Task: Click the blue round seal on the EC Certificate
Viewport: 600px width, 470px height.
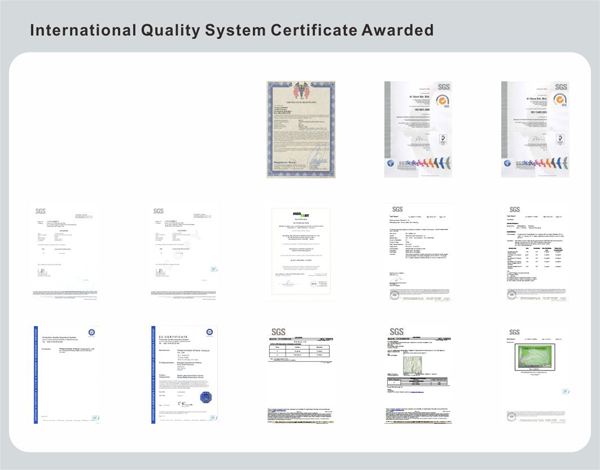Action: [206, 398]
